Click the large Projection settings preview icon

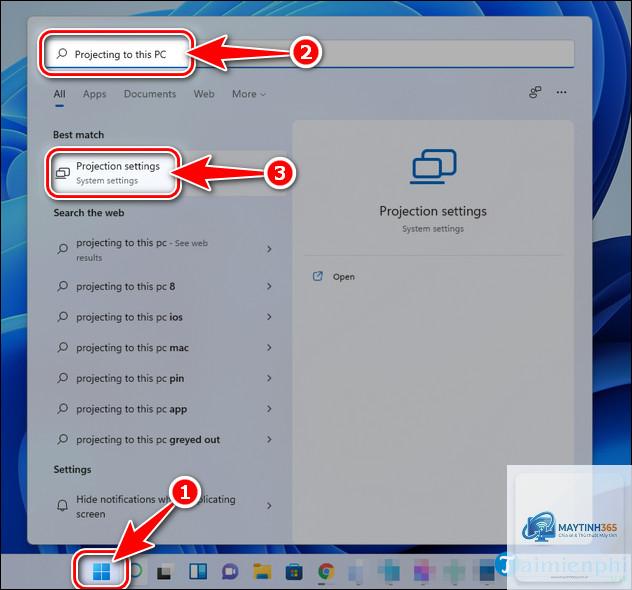433,166
